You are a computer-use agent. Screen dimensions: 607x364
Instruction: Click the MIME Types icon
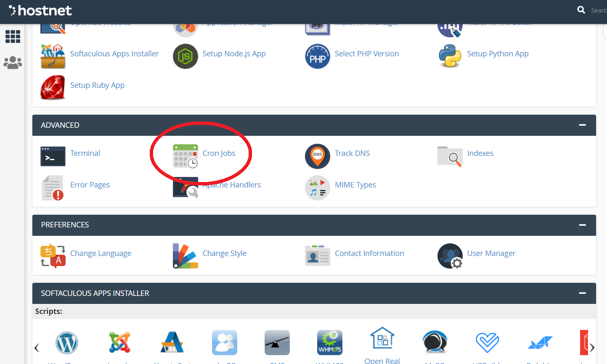318,188
